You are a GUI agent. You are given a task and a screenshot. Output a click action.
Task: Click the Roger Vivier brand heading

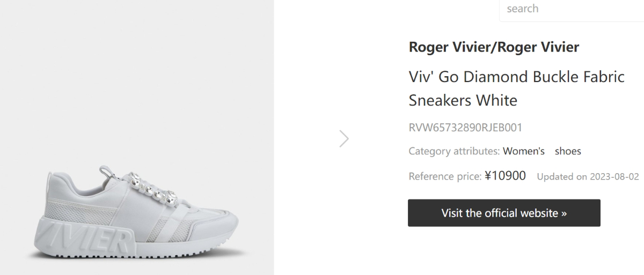494,47
